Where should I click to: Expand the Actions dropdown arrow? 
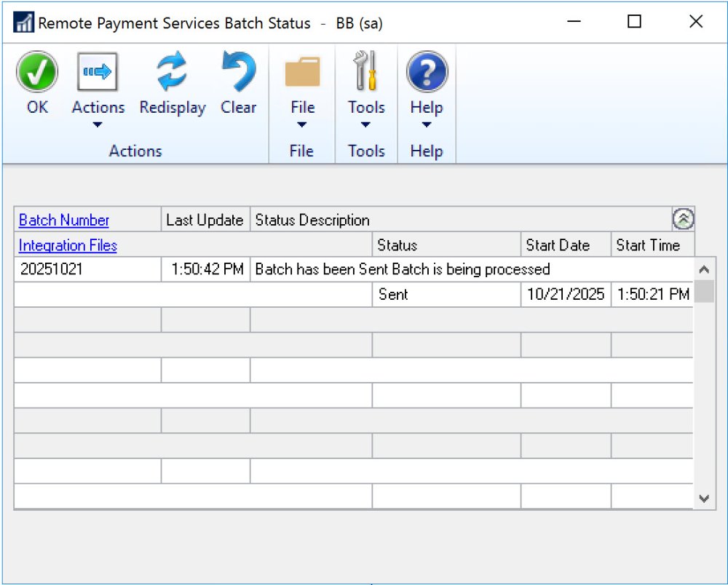(98, 125)
